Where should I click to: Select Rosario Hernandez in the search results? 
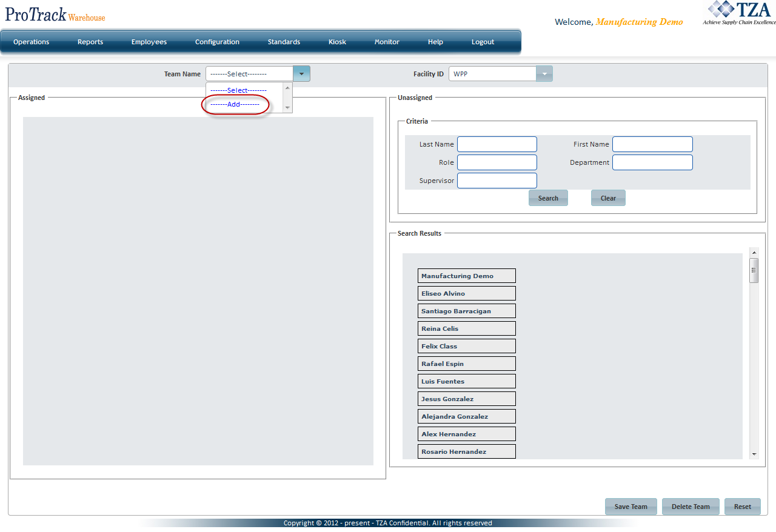point(467,451)
